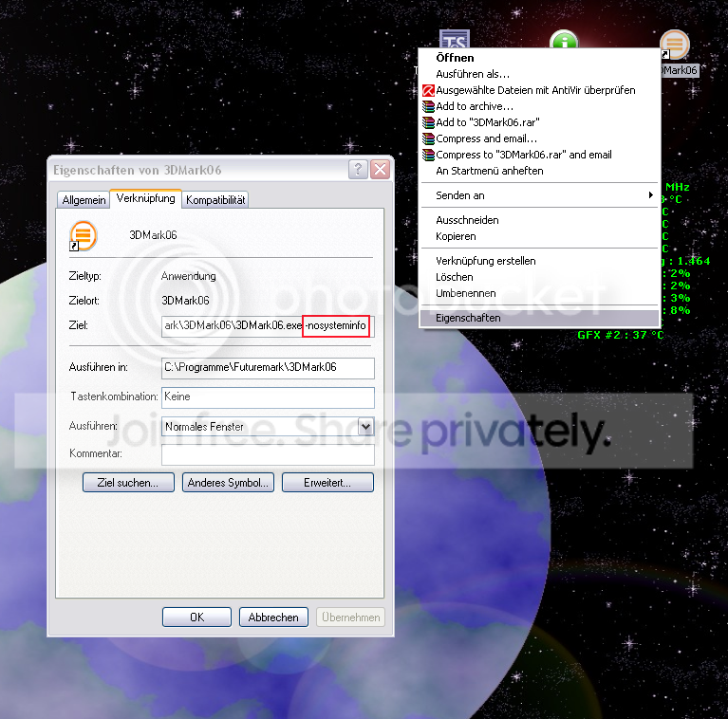
Task: Open the "Erweitert..." advanced settings
Action: click(x=327, y=483)
